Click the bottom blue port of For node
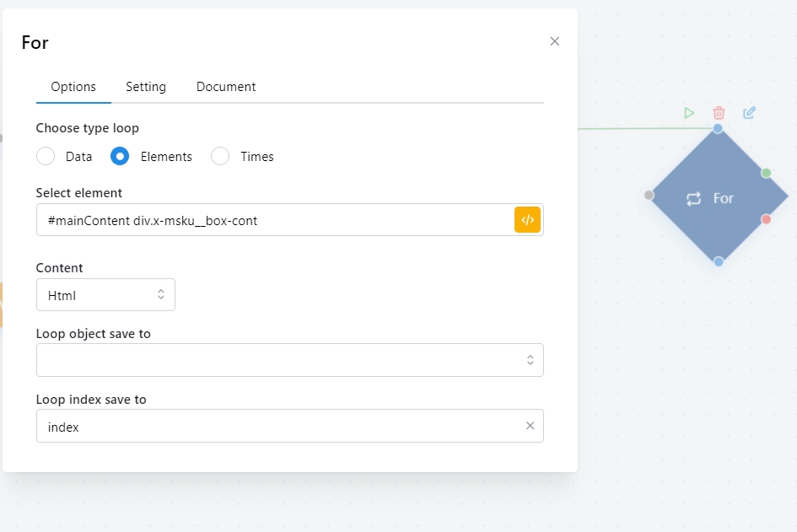Viewport: 797px width, 532px height. [719, 261]
